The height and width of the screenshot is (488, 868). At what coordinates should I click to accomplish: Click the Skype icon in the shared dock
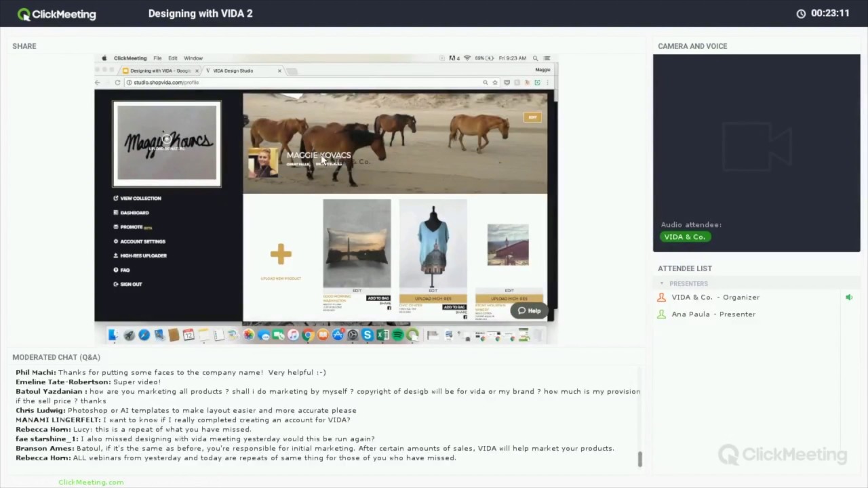(368, 335)
